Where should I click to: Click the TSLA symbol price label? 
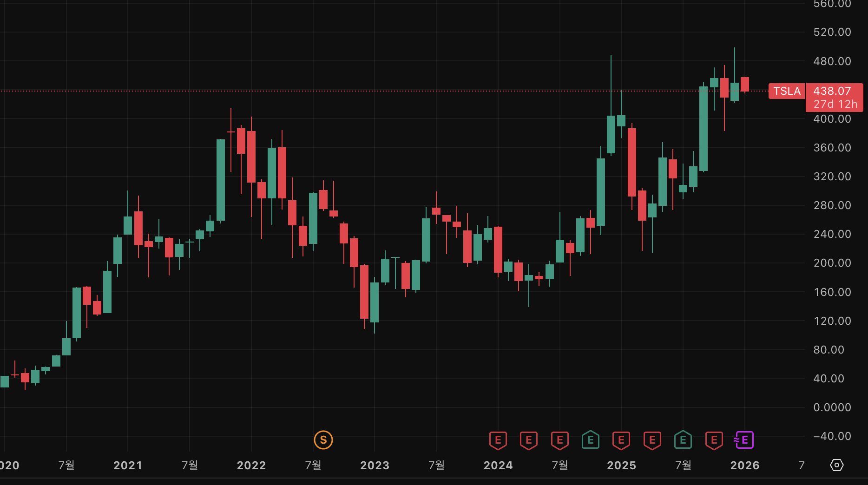click(x=787, y=91)
